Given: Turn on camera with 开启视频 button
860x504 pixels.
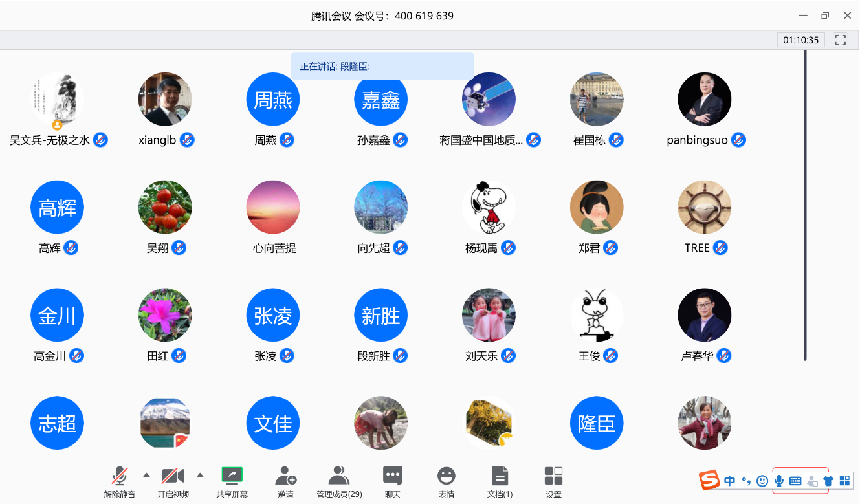Looking at the screenshot, I should click(x=173, y=476).
